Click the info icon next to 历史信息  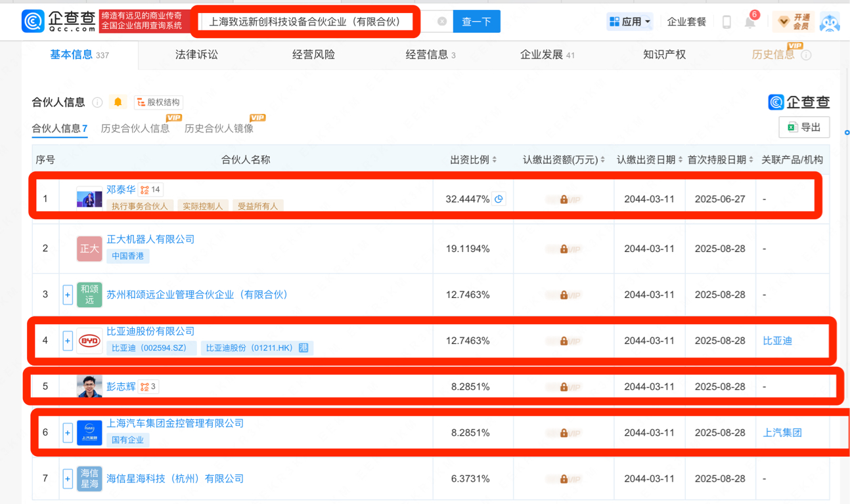806,56
